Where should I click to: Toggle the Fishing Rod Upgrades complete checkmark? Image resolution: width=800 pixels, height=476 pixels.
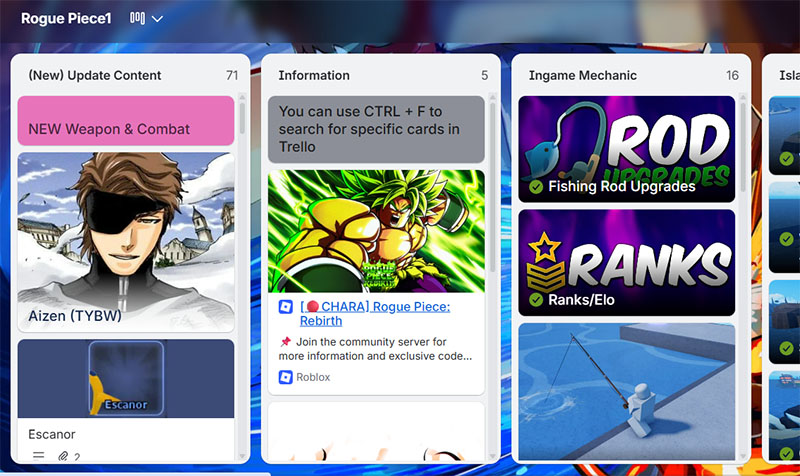click(x=536, y=187)
